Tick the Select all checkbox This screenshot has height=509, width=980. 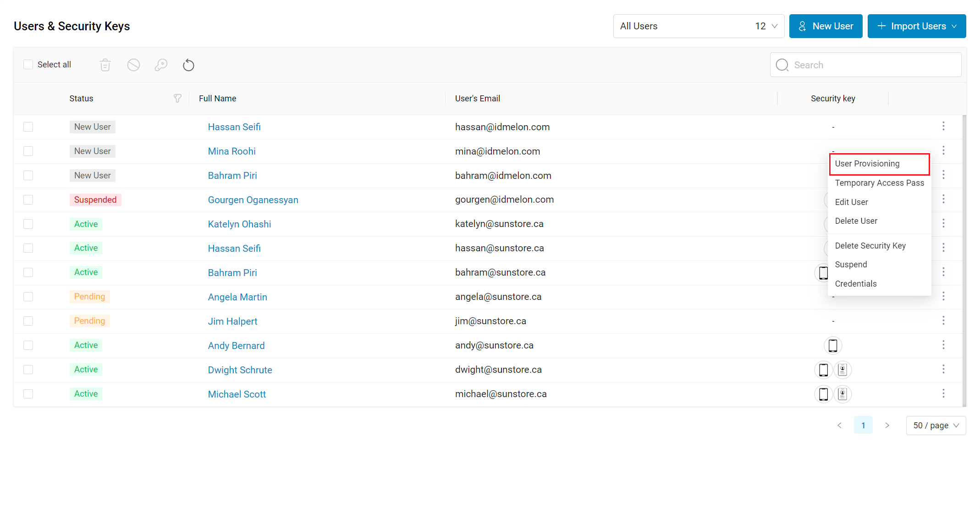(28, 65)
